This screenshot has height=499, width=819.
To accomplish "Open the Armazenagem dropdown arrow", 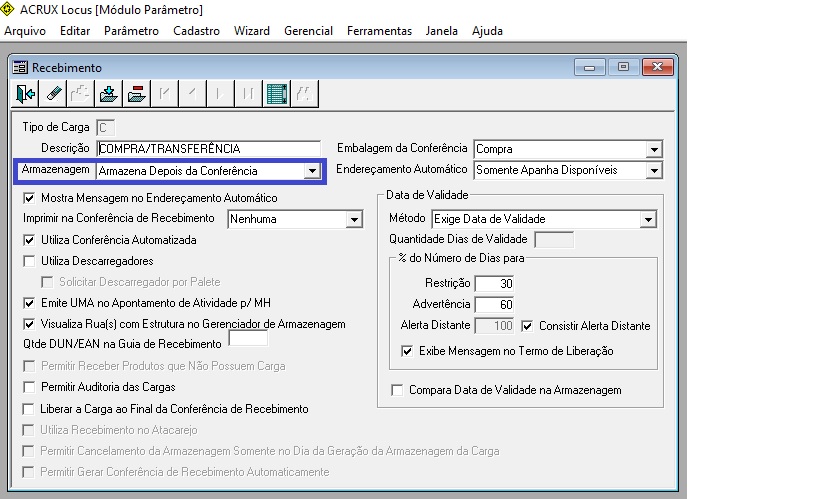I will [x=312, y=171].
